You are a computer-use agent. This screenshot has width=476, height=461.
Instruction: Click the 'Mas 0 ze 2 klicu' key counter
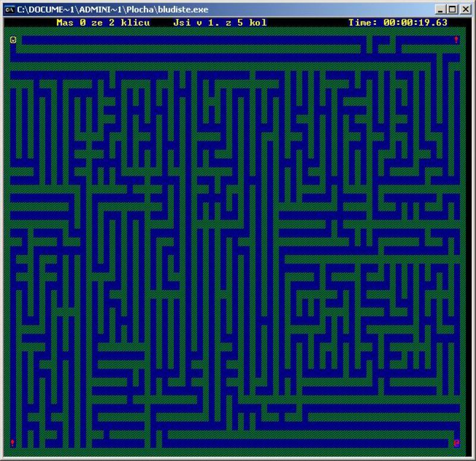103,23
